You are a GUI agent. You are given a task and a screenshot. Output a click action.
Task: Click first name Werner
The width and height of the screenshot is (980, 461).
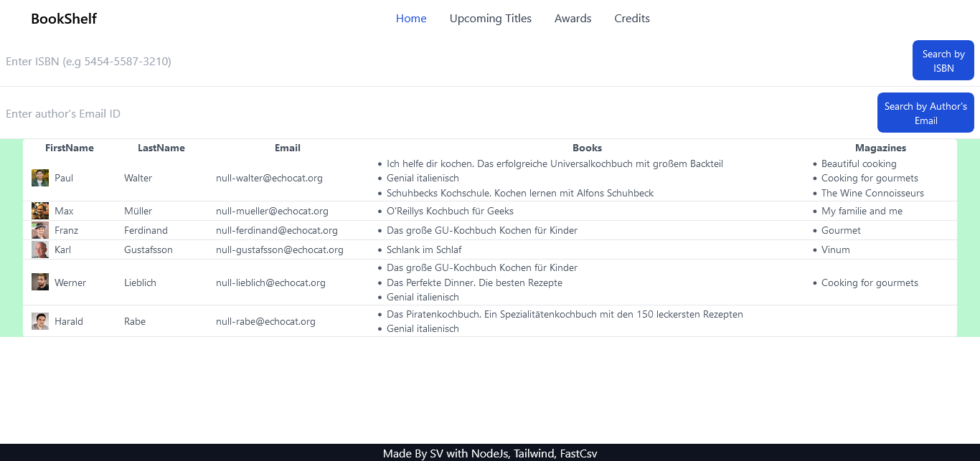coord(70,282)
